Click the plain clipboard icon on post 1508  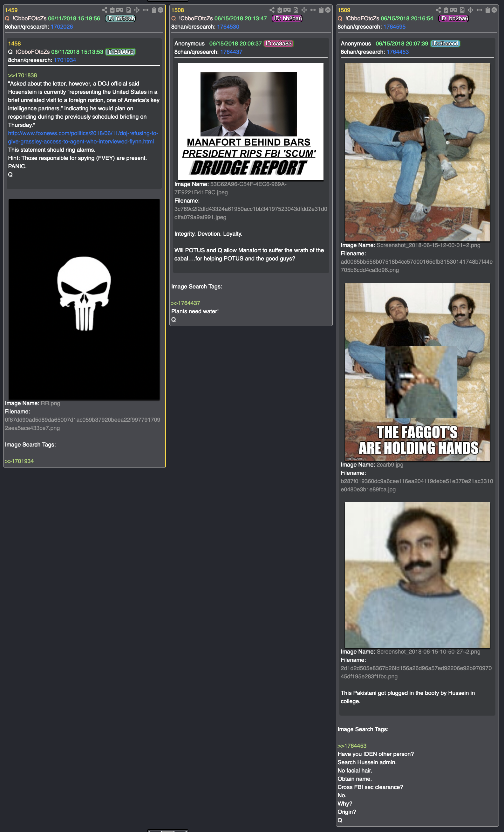[321, 10]
